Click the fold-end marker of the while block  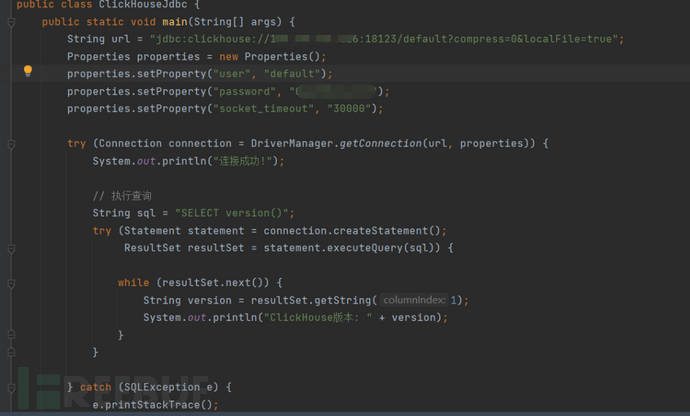(x=11, y=335)
